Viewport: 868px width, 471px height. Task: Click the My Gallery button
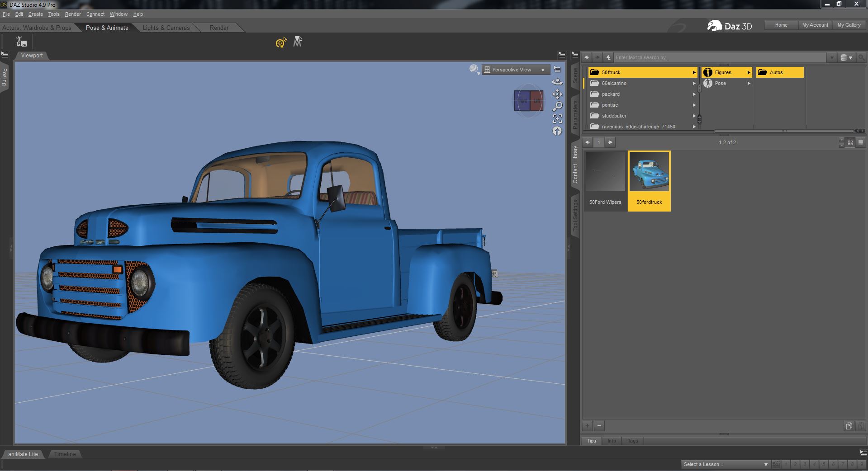coord(849,25)
